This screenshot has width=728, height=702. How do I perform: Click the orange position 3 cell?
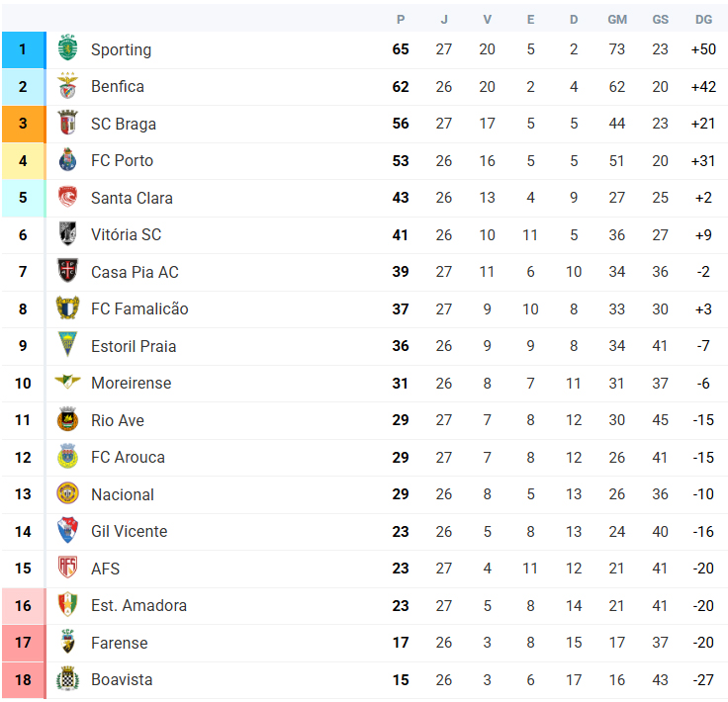pyautogui.click(x=24, y=124)
